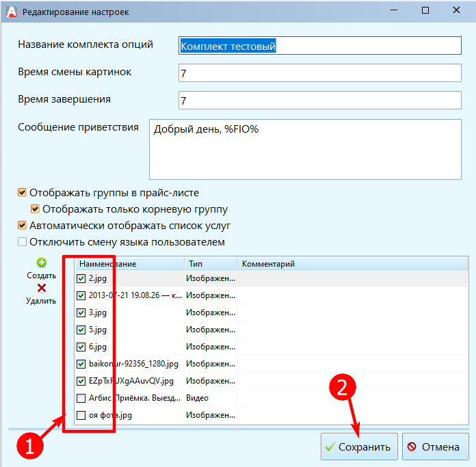This screenshot has width=476, height=467.
Task: Check the оя фото.jpg checkbox
Action: coord(81,415)
